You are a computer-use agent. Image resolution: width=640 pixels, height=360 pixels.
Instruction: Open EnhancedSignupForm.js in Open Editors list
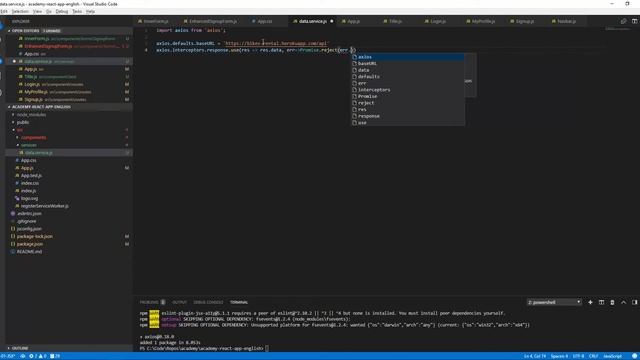(48, 46)
